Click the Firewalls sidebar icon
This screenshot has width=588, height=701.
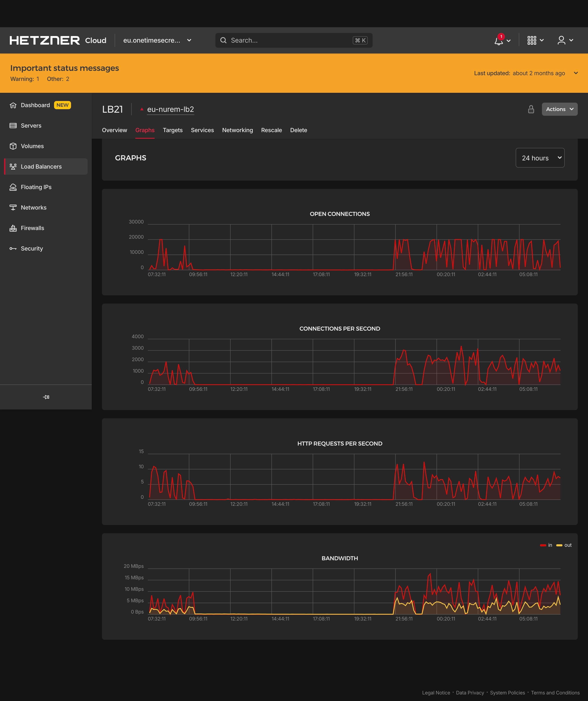click(x=13, y=228)
